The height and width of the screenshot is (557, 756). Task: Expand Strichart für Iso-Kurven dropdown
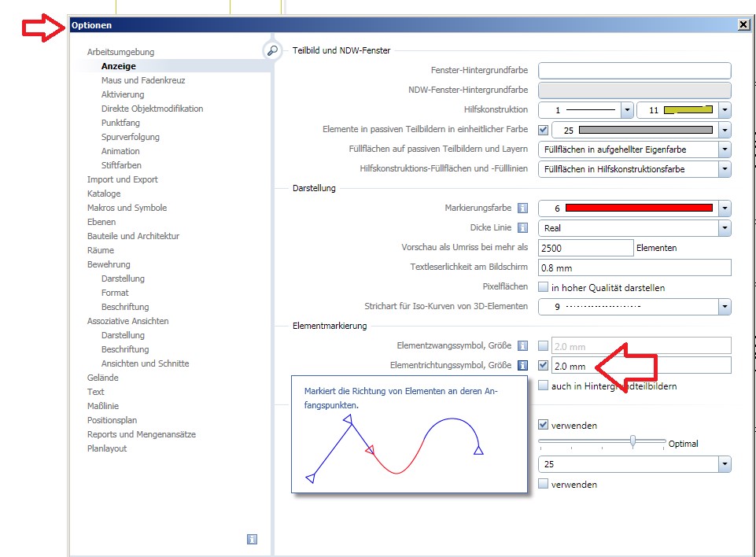[724, 307]
